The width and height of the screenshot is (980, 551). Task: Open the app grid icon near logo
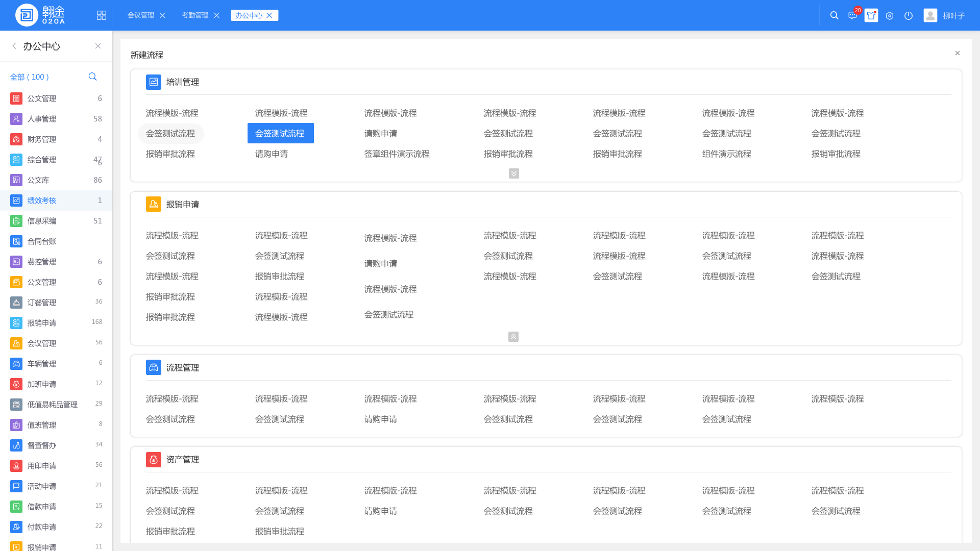coord(102,15)
